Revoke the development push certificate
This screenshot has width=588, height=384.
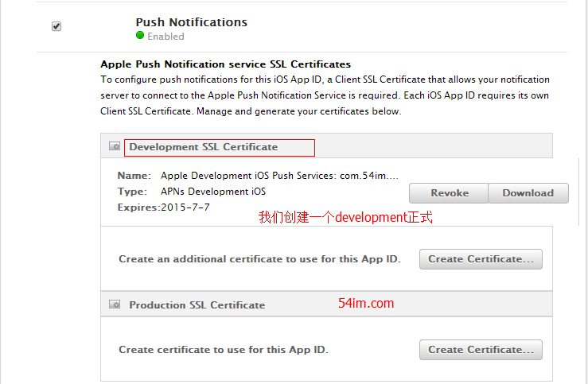point(450,193)
